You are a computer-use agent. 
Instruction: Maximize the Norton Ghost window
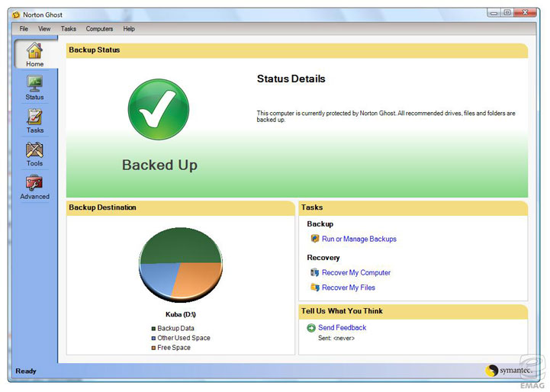tap(507, 13)
